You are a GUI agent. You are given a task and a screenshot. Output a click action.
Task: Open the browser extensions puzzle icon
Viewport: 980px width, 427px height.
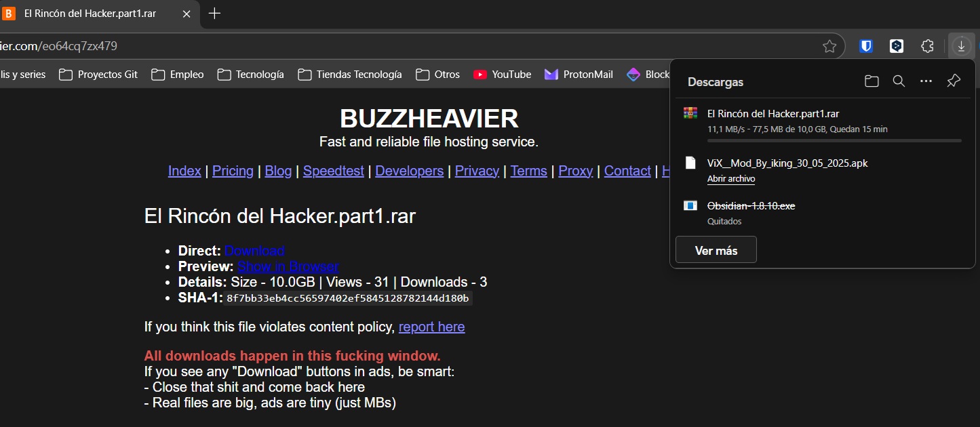928,46
